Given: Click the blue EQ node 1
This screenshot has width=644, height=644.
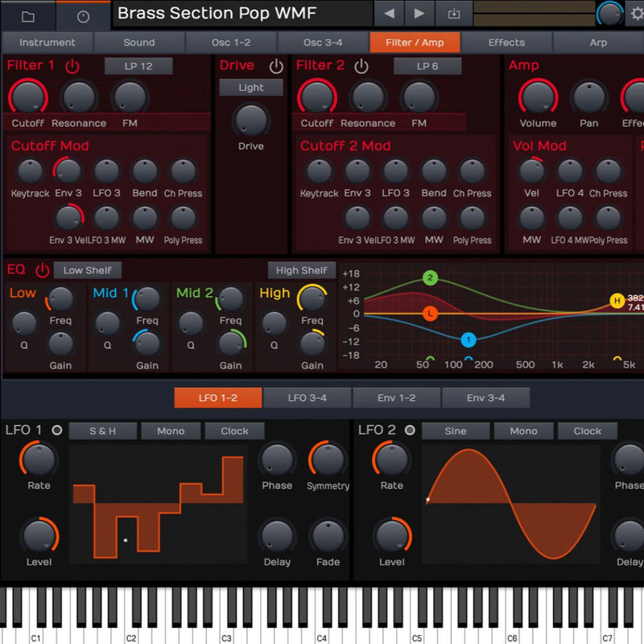Looking at the screenshot, I should coord(469,340).
